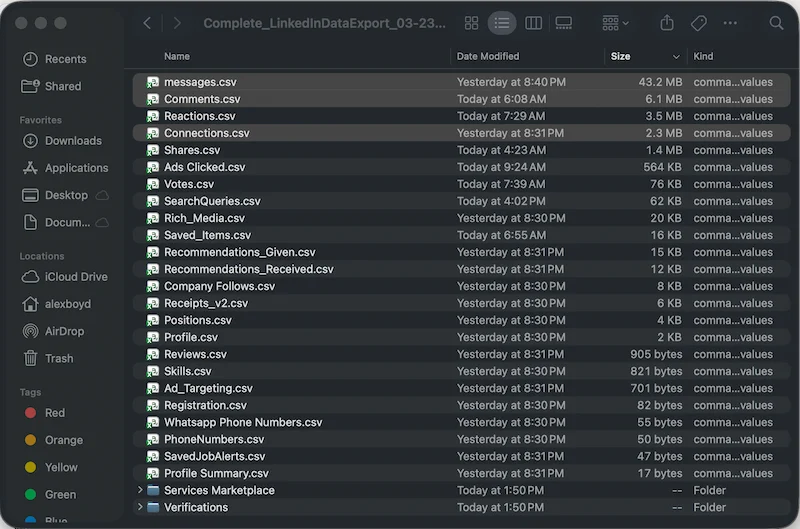Click the Edit Tags toolbar icon
The width and height of the screenshot is (800, 529).
point(698,23)
